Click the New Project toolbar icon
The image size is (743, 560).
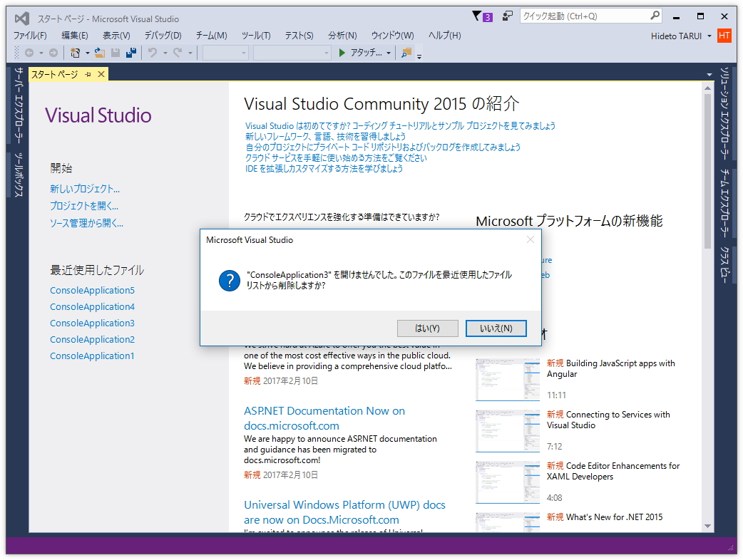[75, 53]
